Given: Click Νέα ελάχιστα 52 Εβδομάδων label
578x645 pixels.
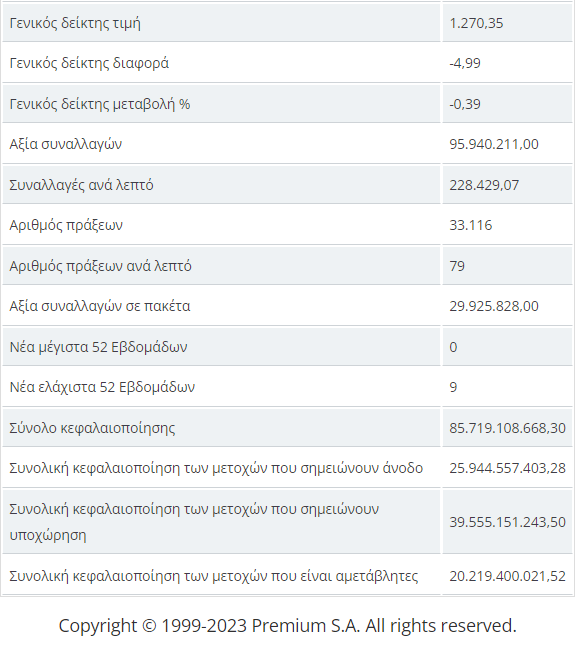Looking at the screenshot, I should [102, 387].
